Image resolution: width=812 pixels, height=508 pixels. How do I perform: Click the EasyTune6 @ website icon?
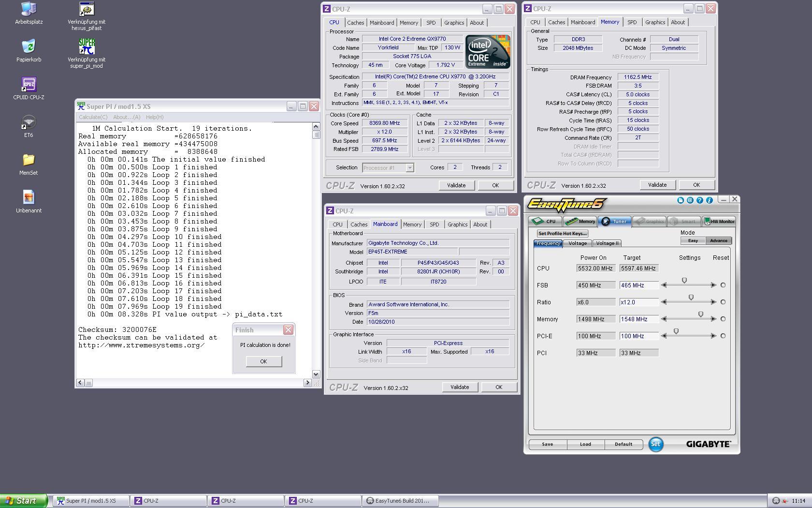690,200
